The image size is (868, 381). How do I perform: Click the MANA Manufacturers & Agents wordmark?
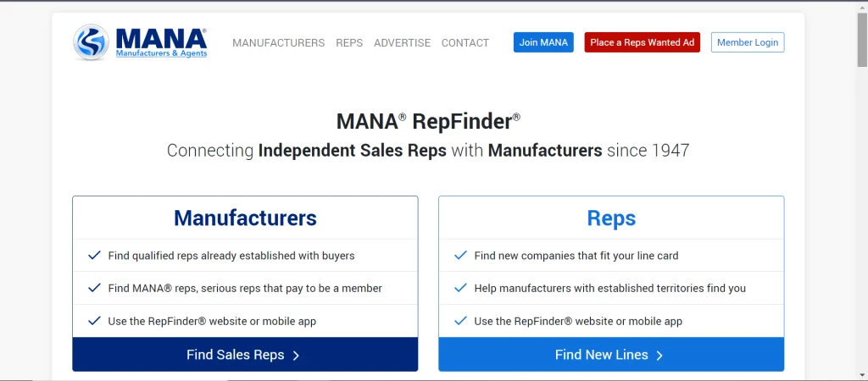pyautogui.click(x=161, y=42)
